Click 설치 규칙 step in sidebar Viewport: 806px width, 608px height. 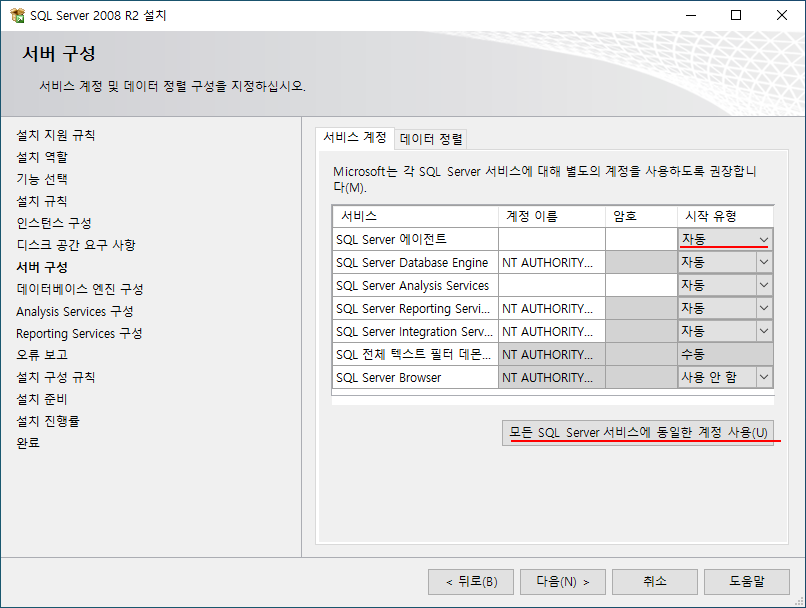coord(42,201)
